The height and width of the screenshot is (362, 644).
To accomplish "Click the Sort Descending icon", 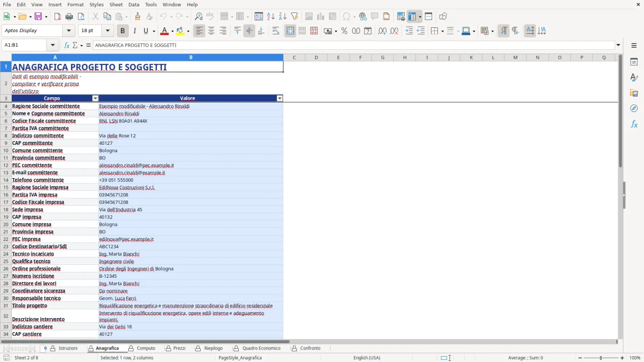I will pos(282,17).
